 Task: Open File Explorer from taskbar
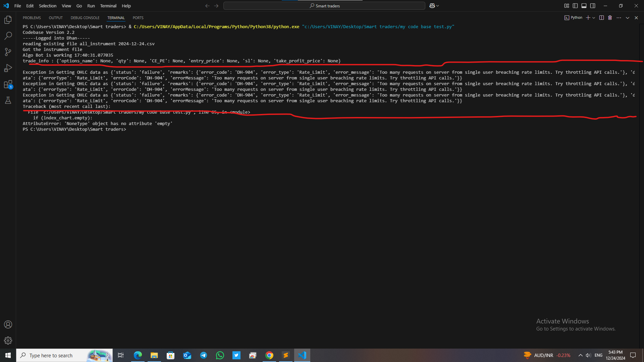(x=154, y=355)
